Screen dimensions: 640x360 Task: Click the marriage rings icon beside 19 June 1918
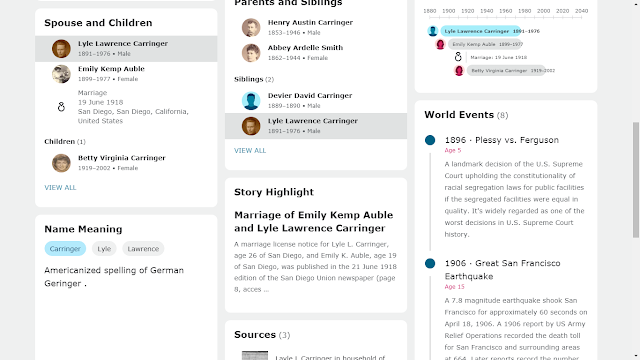(x=61, y=107)
